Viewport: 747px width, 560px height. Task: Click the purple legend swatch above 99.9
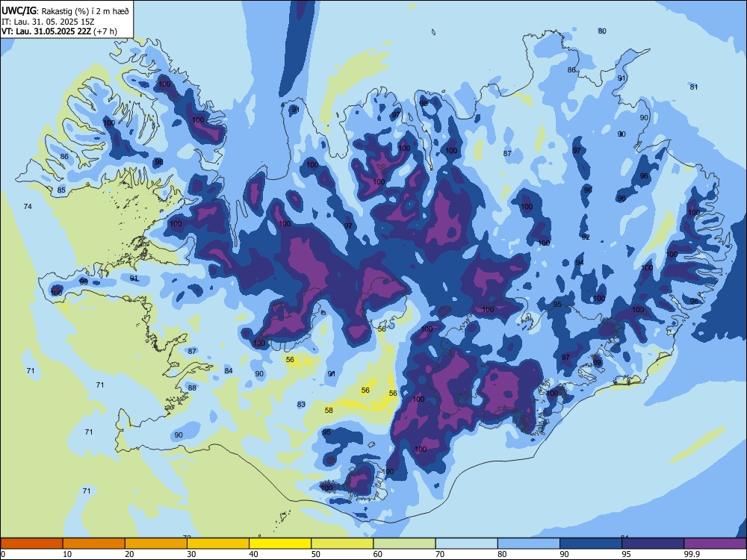[x=715, y=544]
